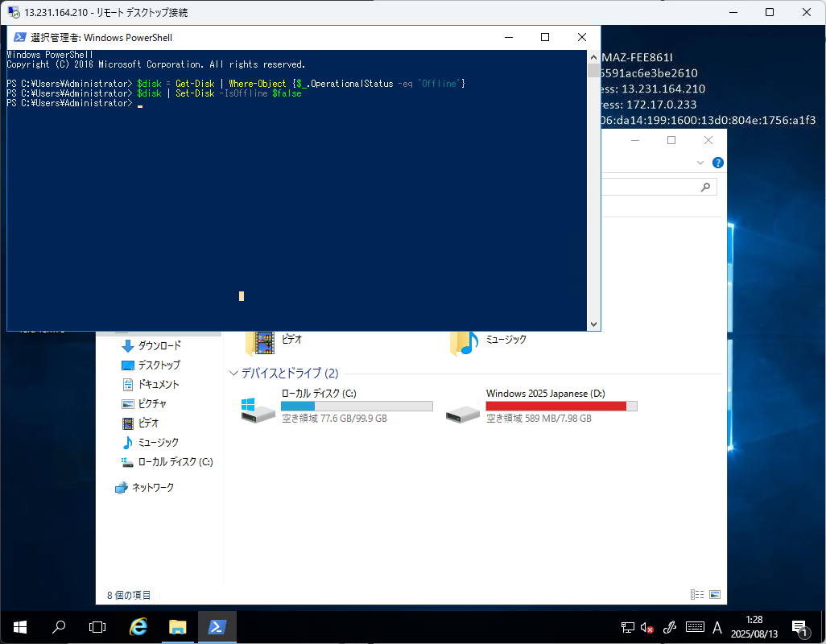Open the Windows Start menu
Screen dimensions: 826x644
[19, 626]
